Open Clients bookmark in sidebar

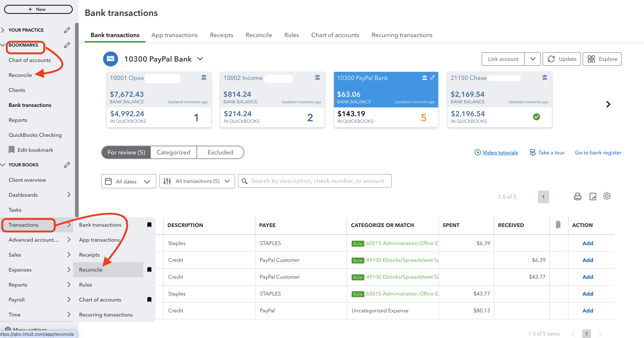(x=17, y=90)
